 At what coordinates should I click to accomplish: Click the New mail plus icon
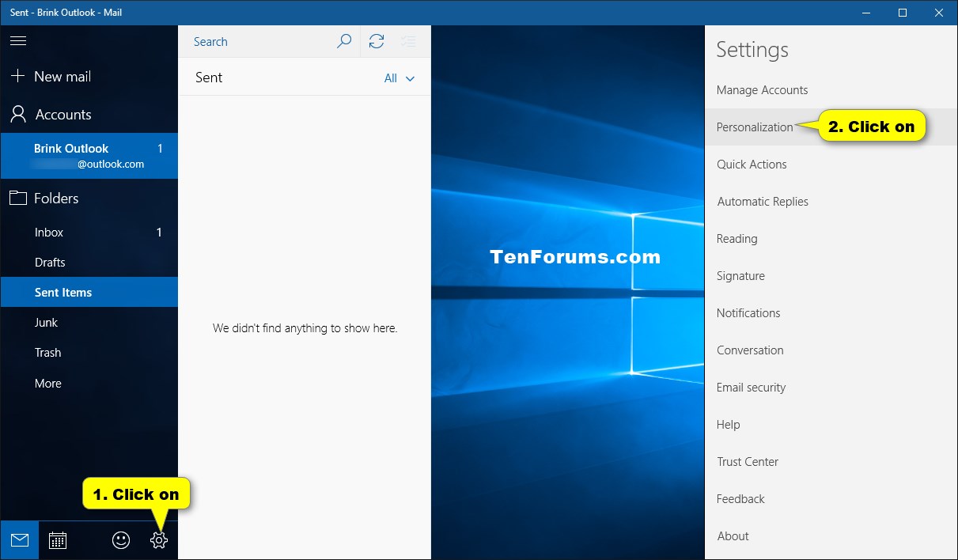click(17, 76)
